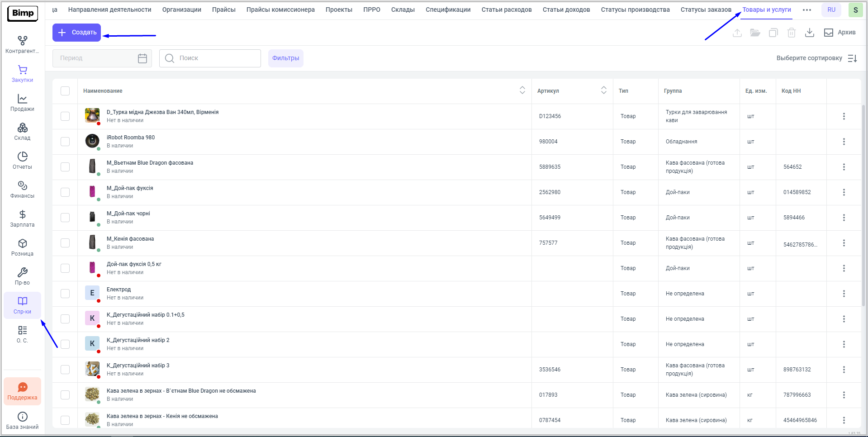Switch to the Склады tab
This screenshot has width=868, height=437.
tap(403, 10)
